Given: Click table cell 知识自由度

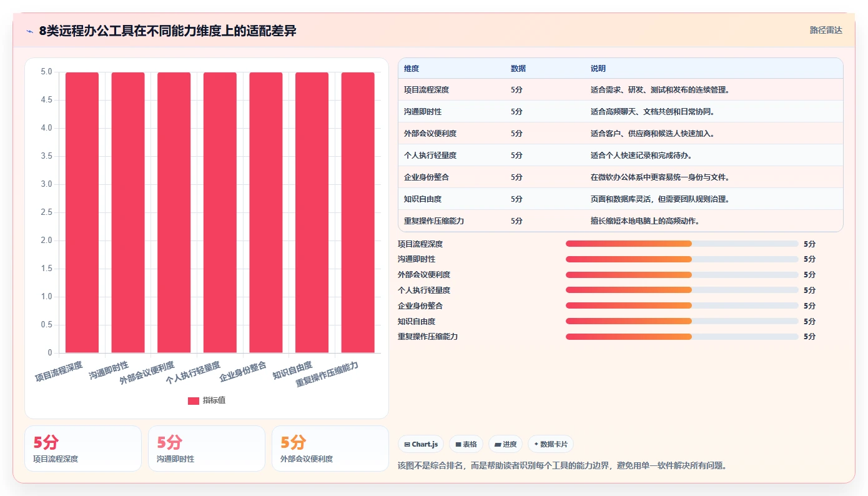Looking at the screenshot, I should coord(423,199).
